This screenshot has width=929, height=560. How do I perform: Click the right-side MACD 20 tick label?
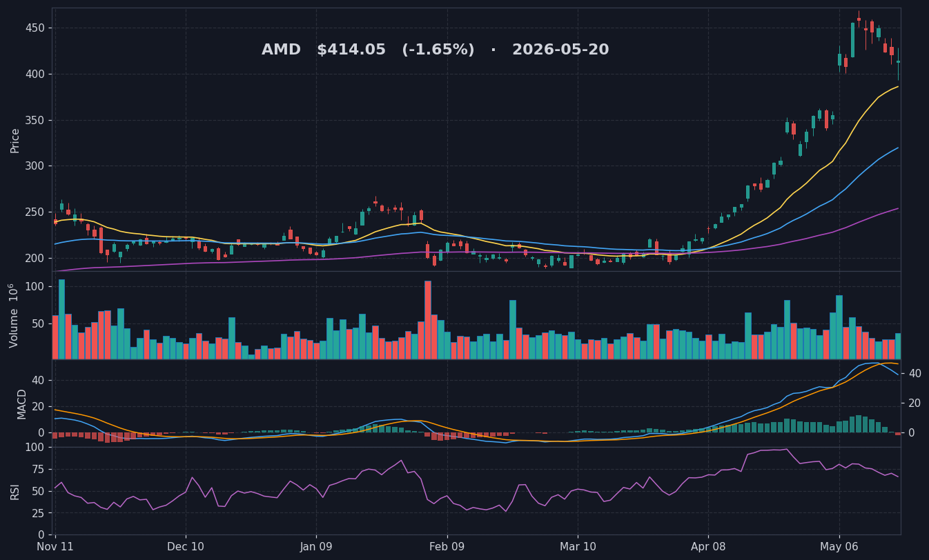(915, 403)
